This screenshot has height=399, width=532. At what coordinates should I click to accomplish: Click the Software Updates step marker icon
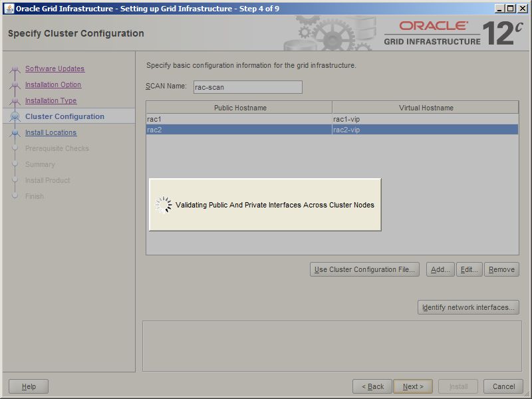(15, 69)
